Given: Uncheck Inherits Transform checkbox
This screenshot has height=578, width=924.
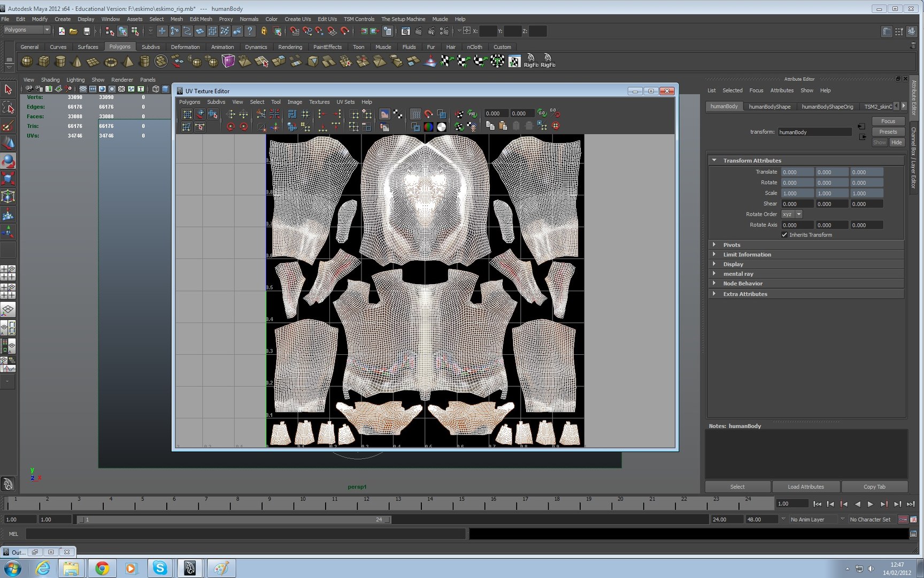Looking at the screenshot, I should (784, 235).
